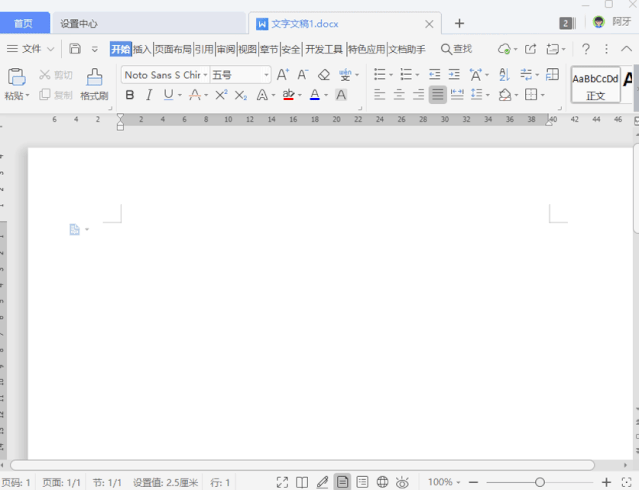Click the 查找 search button
Screen dimensions: 639x490
[456, 48]
